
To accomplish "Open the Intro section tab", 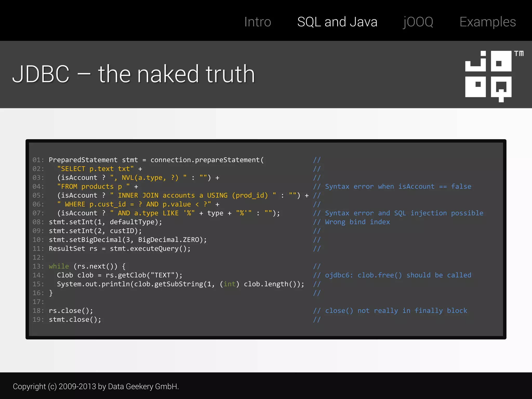I will [x=258, y=22].
